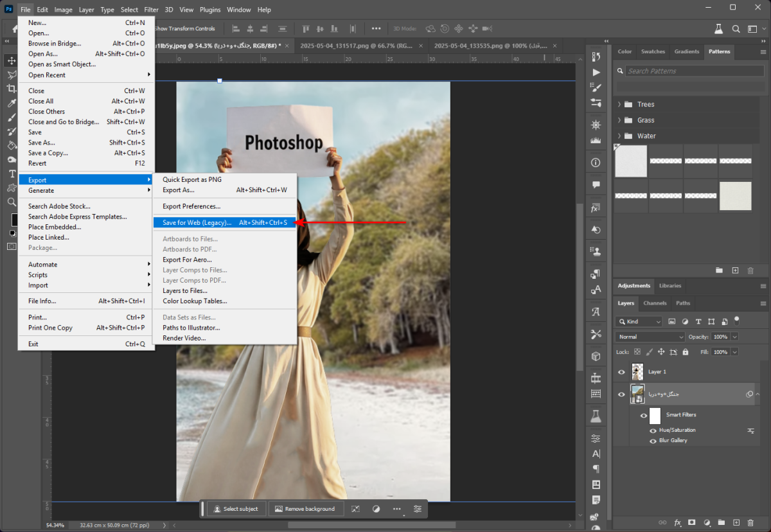Viewport: 771px width, 532px height.
Task: Choose Export As... from Export submenu
Action: [224, 190]
